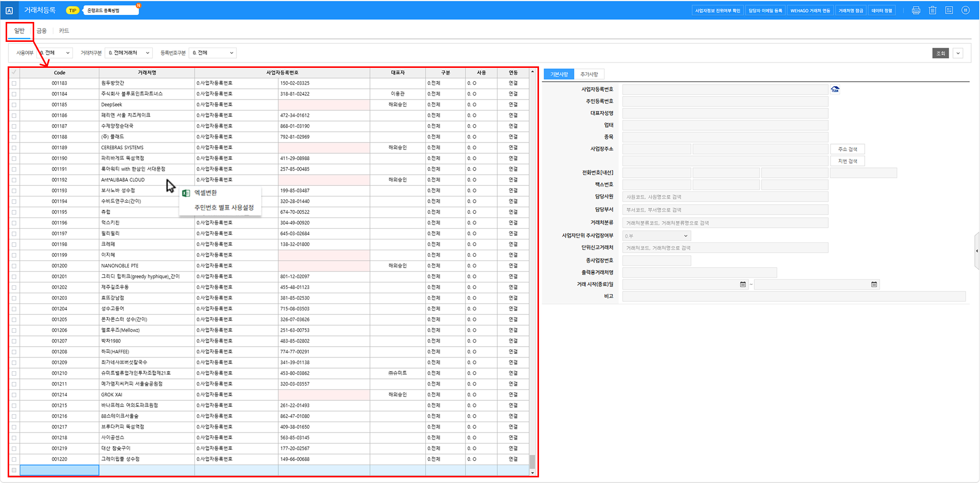The width and height of the screenshot is (980, 483).
Task: Open the 거래처구분 dropdown showing 전체거래처
Action: (x=129, y=53)
